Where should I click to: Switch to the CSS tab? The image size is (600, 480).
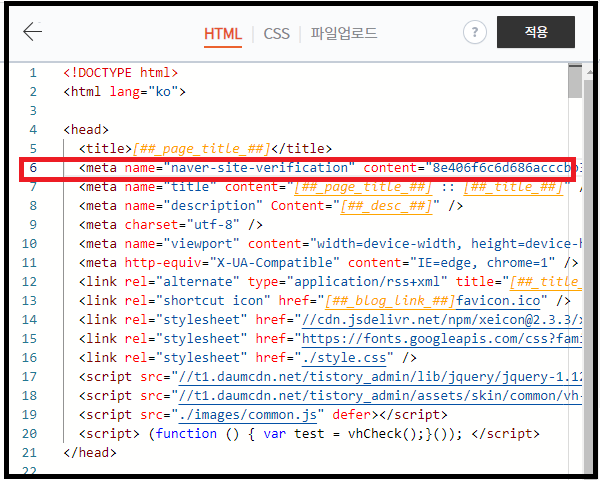point(276,34)
